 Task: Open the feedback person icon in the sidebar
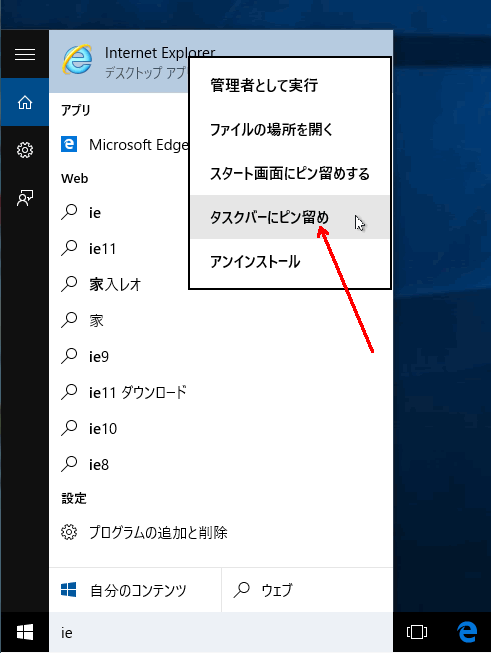(25, 198)
